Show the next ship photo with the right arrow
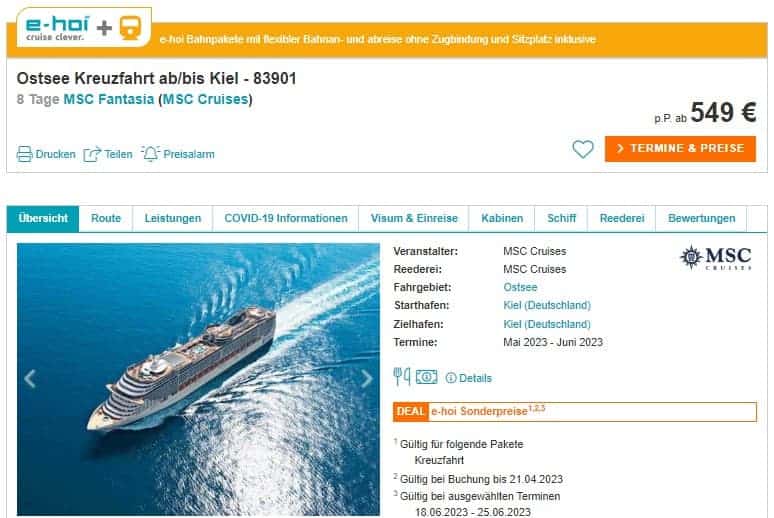 367,379
